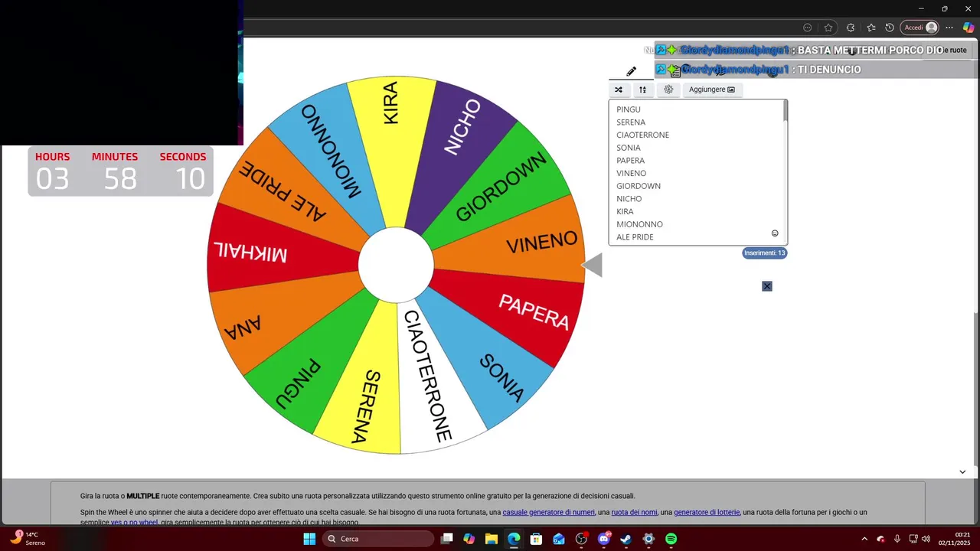The height and width of the screenshot is (551, 980).
Task: Select GIORDOWN in the entries list
Action: [x=639, y=186]
